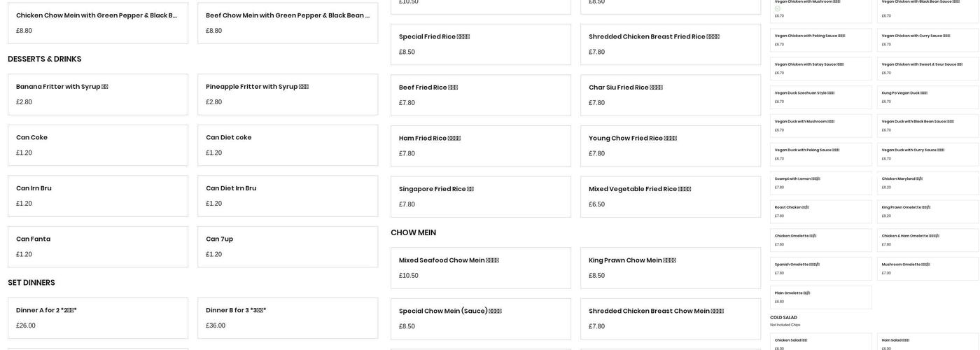Choose Vegan Chicken with Satay Sauce

pos(821,69)
